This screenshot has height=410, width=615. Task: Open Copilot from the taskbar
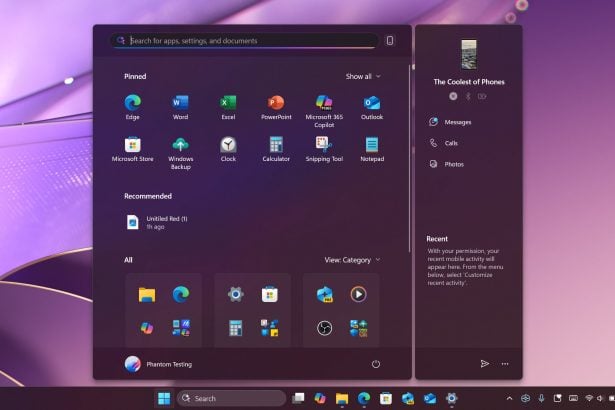(320, 399)
